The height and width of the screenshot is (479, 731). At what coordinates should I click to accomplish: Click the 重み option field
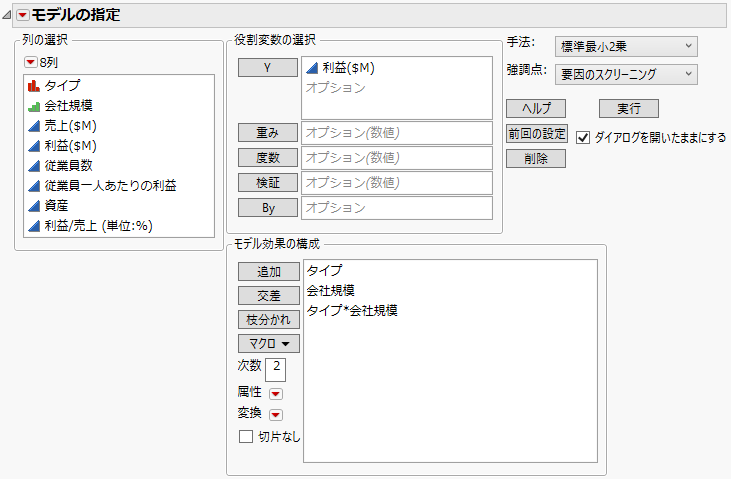(x=397, y=133)
